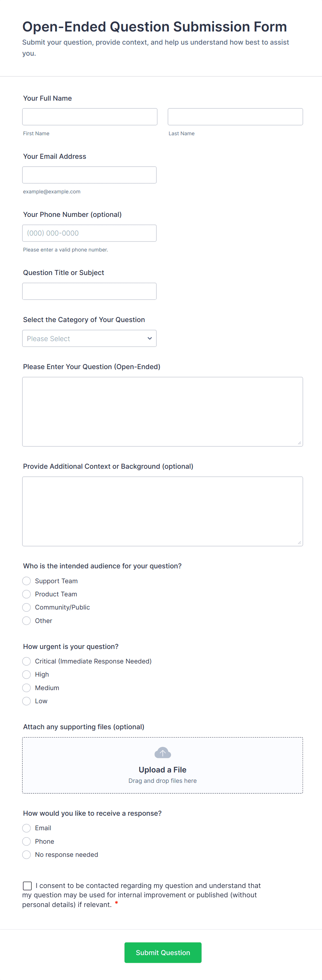Choose Low urgency level
Viewport: 322px width, 980px height.
(x=26, y=701)
